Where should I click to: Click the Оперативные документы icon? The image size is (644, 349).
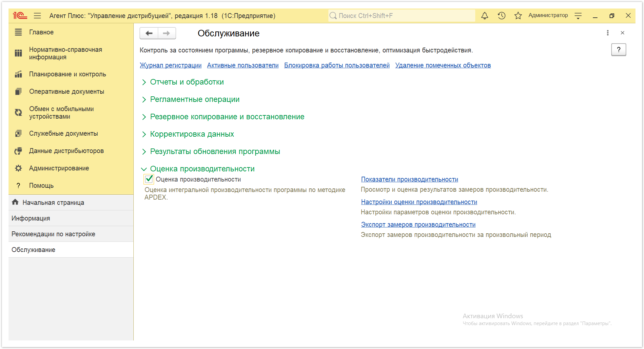pyautogui.click(x=18, y=91)
